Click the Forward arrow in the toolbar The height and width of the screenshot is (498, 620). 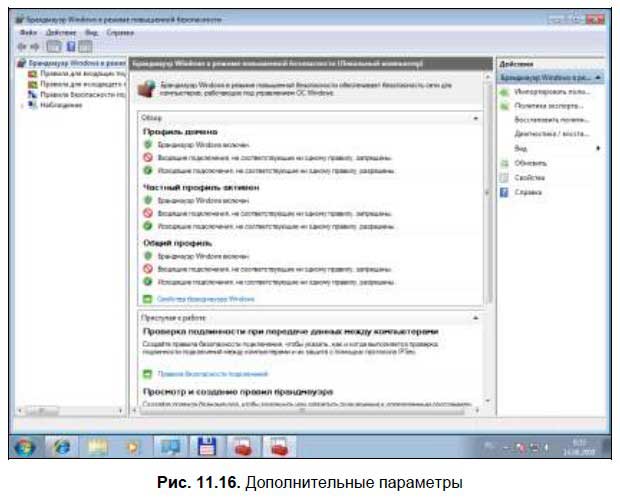[35, 47]
